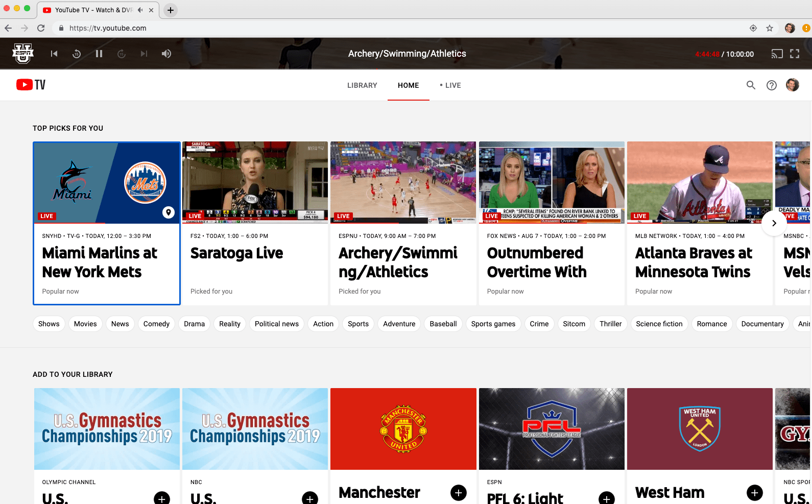This screenshot has width=812, height=504.
Task: Select the News category chip
Action: click(120, 324)
